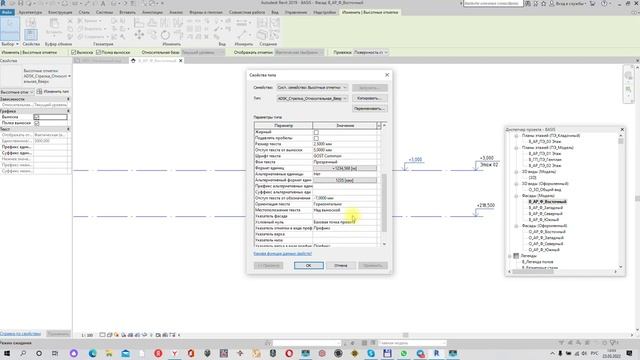Toggle the Выноска checkbox in the options bar
Screen dimensions: 640x360
pos(73,52)
